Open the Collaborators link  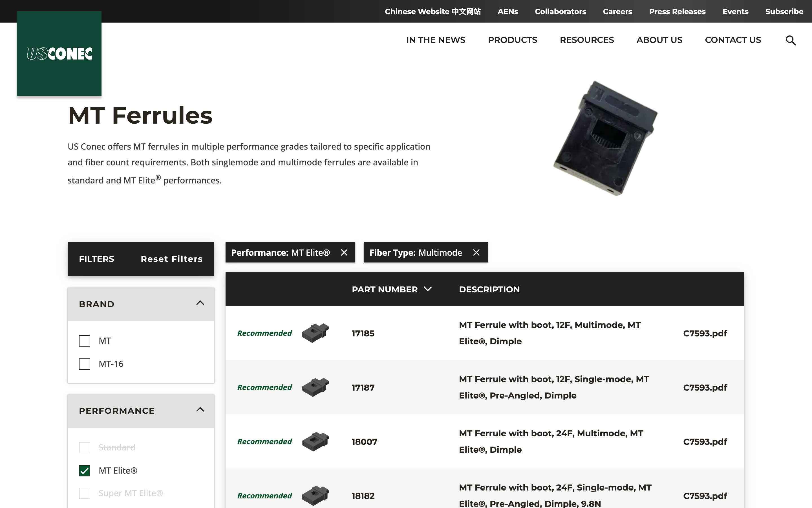[x=560, y=11]
